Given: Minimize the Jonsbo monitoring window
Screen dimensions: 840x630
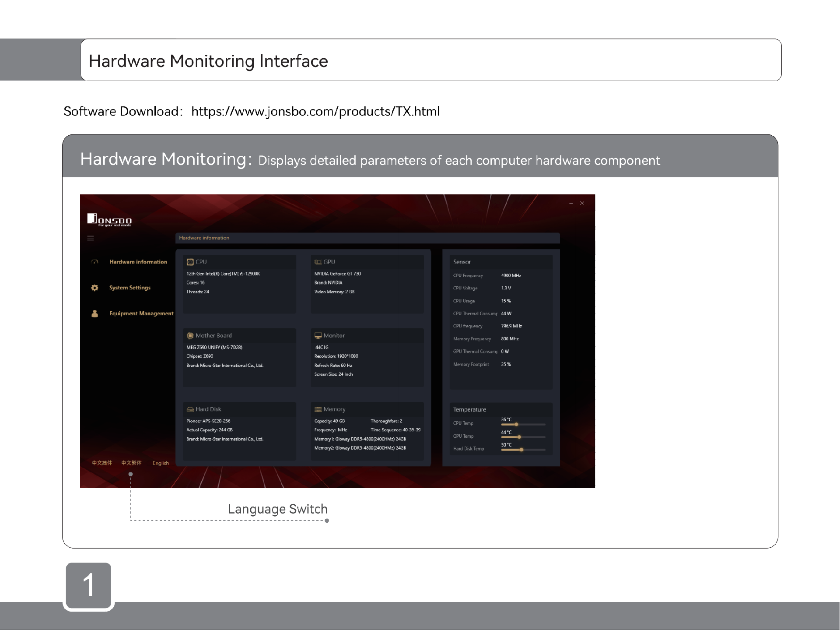Looking at the screenshot, I should click(571, 203).
